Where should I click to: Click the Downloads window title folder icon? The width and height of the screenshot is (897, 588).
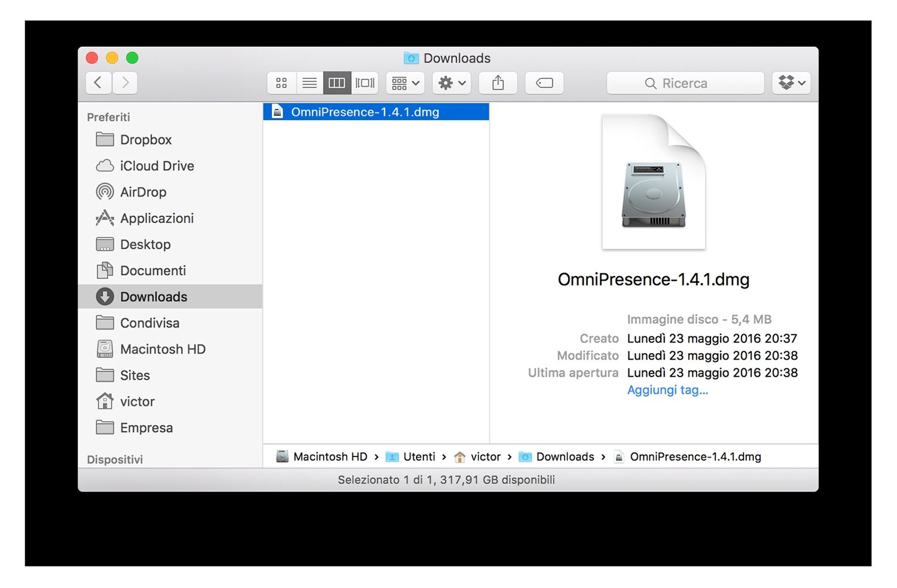[x=411, y=58]
